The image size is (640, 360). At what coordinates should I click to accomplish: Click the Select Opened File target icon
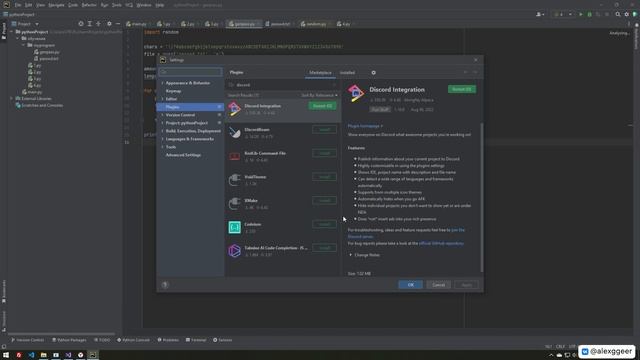click(81, 24)
